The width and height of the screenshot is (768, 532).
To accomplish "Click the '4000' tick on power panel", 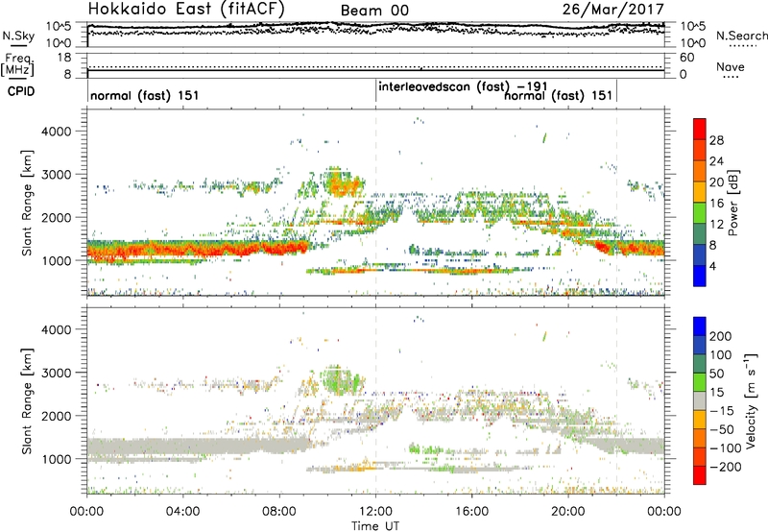I will (x=57, y=132).
